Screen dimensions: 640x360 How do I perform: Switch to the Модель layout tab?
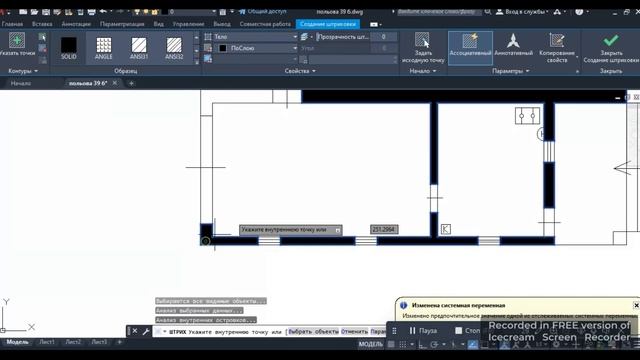tap(18, 342)
